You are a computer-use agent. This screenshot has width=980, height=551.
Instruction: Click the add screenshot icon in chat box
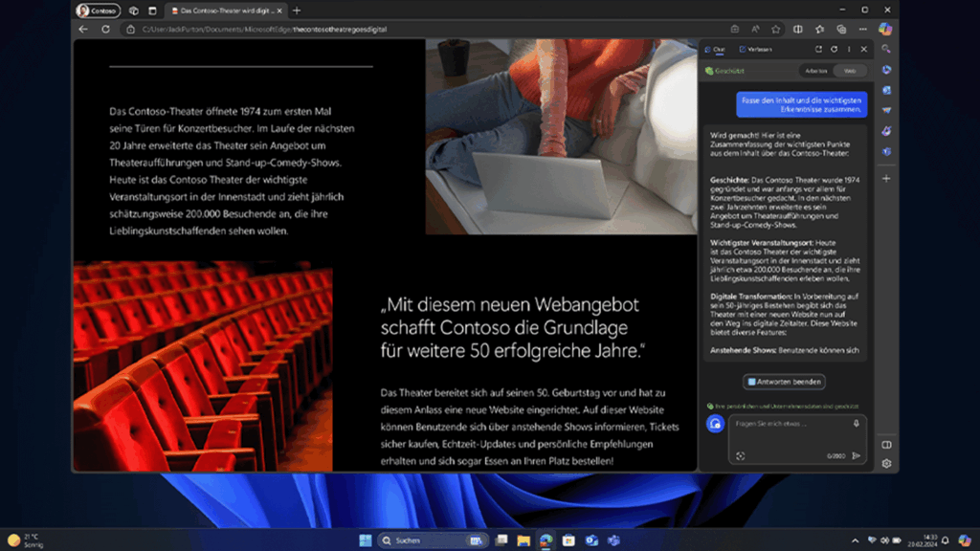[x=740, y=456]
